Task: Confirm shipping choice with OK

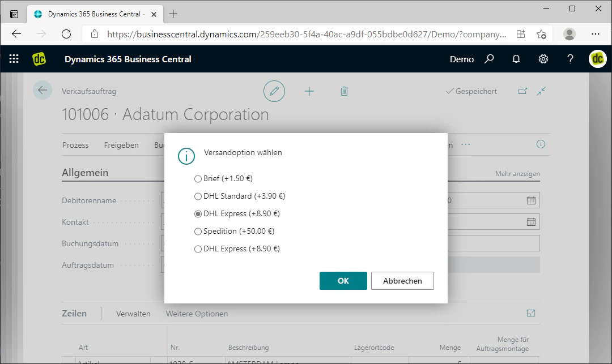Action: [x=343, y=281]
